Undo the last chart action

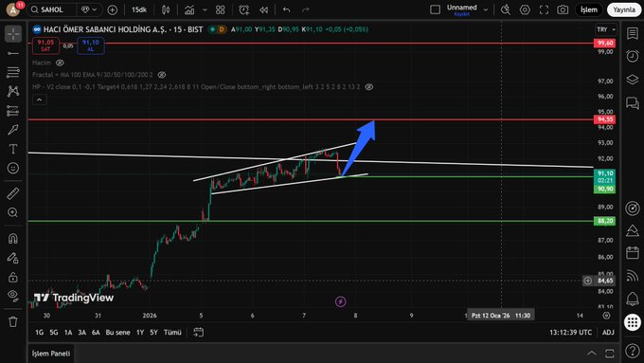tap(286, 9)
